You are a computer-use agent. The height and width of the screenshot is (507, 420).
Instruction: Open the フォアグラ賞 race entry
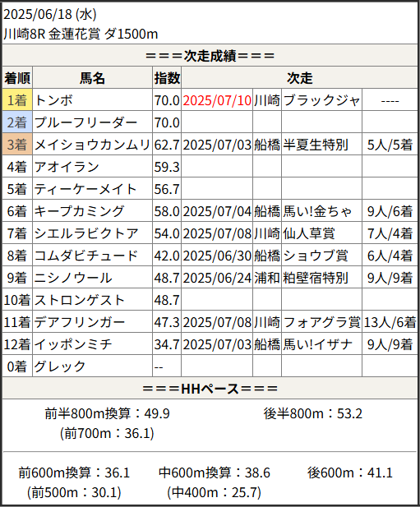pos(321,322)
